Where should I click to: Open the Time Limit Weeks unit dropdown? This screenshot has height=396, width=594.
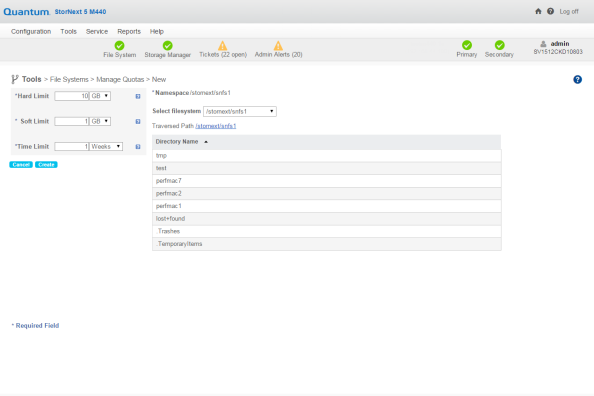106,146
